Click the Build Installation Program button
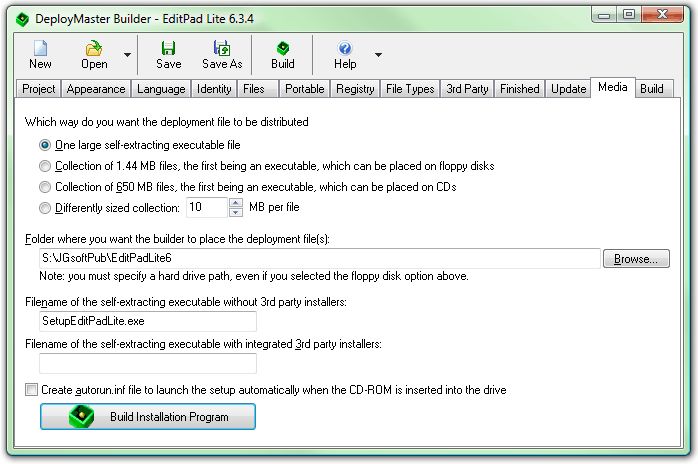 pyautogui.click(x=148, y=417)
